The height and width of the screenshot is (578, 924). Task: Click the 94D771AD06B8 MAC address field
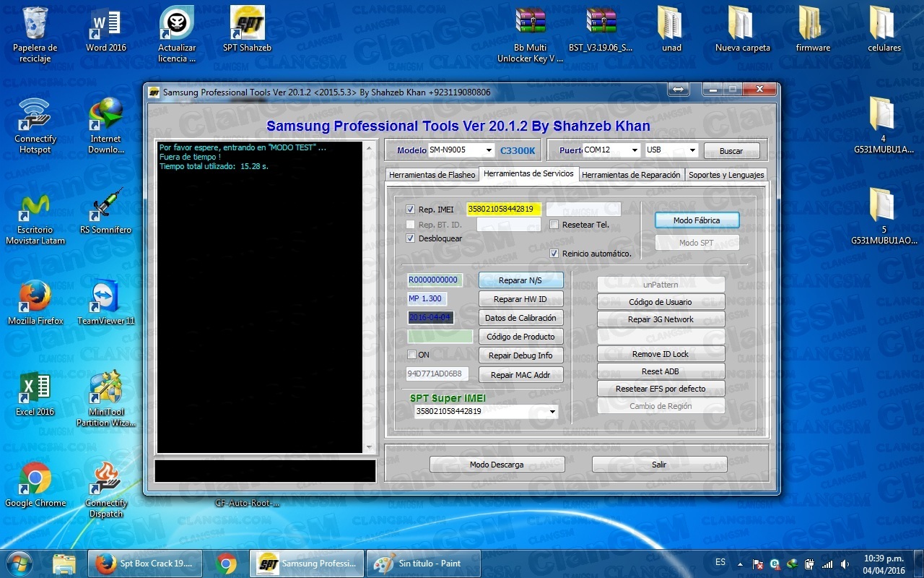coord(437,374)
